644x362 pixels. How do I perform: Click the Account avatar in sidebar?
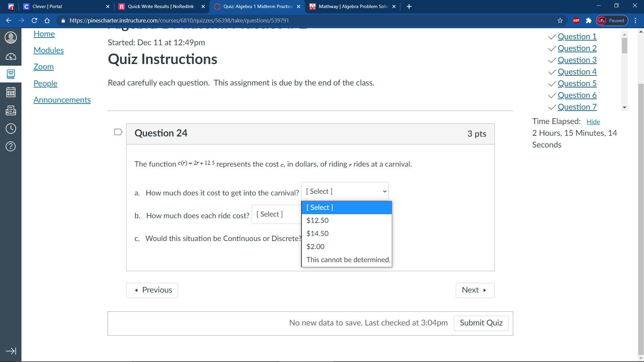click(x=11, y=37)
